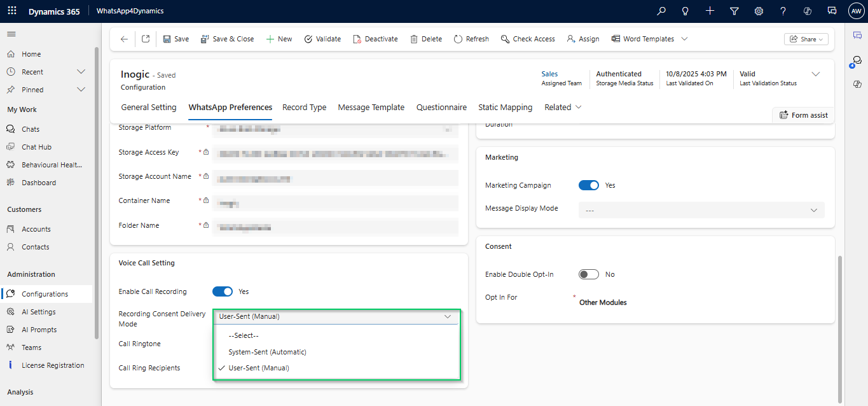Toggle Enable Call Recording switch off

coord(223,291)
